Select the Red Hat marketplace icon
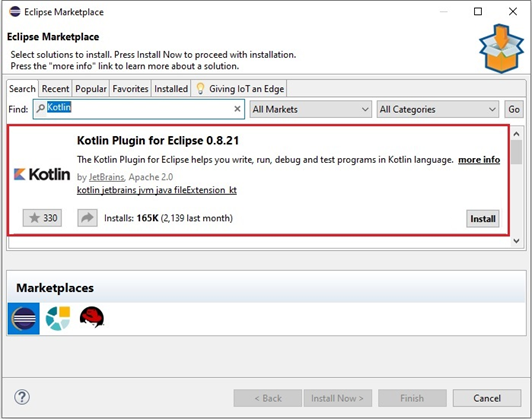Screen dimensions: 532x419 [92, 317]
